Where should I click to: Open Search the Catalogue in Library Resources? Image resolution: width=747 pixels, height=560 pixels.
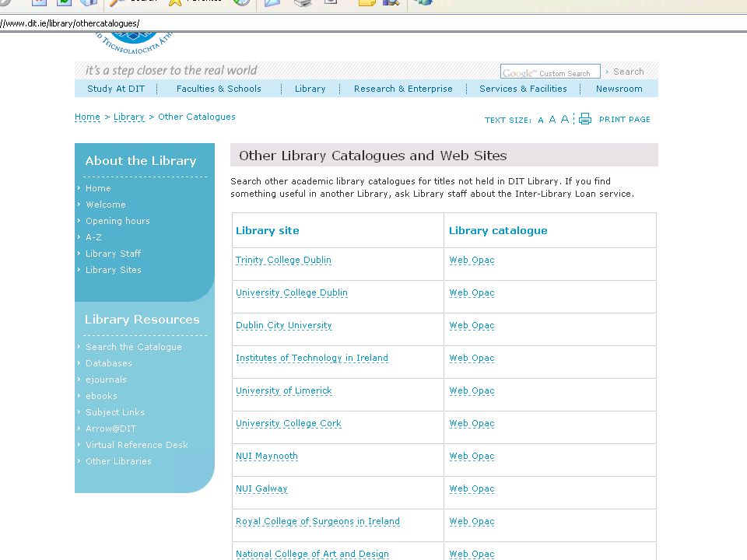[x=133, y=347]
